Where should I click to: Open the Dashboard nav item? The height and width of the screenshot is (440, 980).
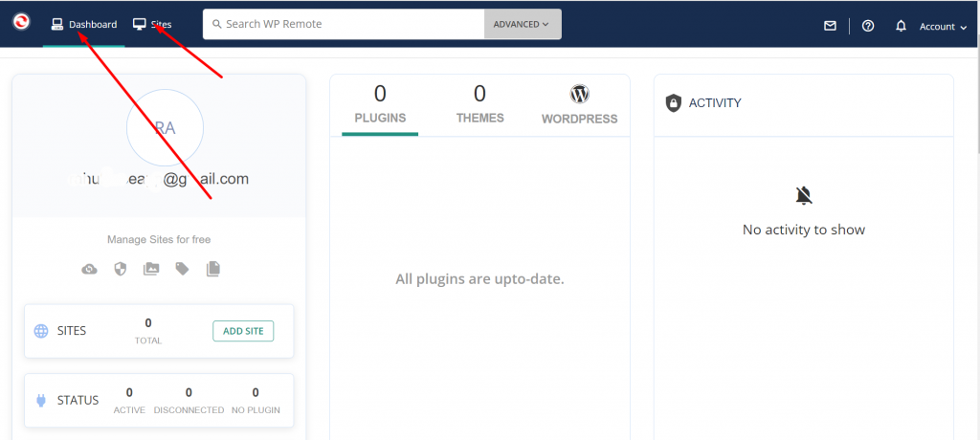[x=84, y=24]
